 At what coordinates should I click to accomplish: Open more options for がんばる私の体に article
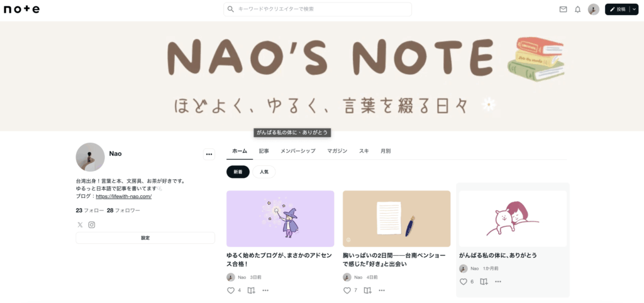[x=498, y=282]
